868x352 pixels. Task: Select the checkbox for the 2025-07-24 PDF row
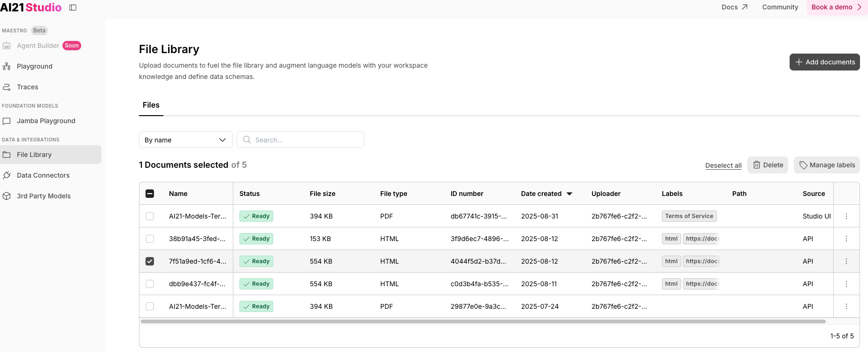point(150,306)
